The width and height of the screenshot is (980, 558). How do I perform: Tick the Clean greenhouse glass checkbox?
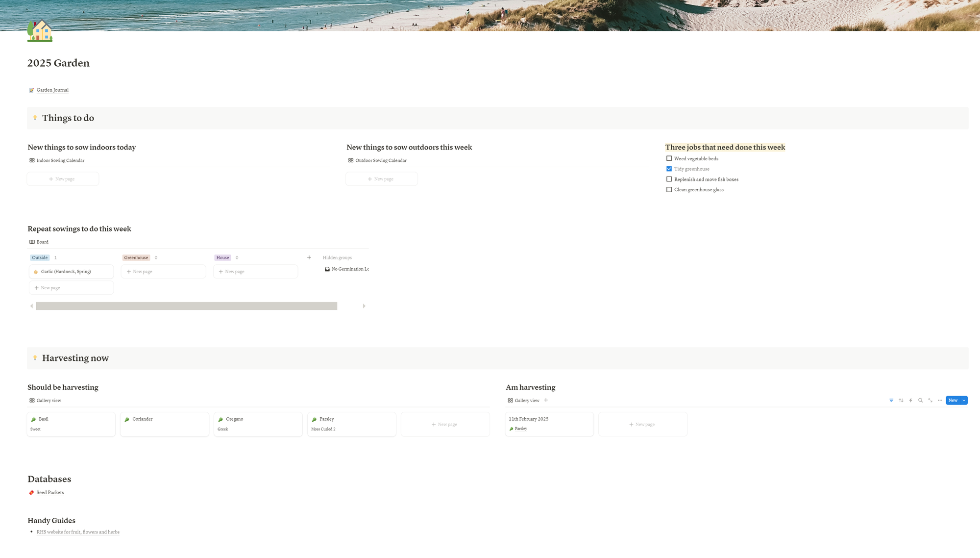[x=669, y=190]
